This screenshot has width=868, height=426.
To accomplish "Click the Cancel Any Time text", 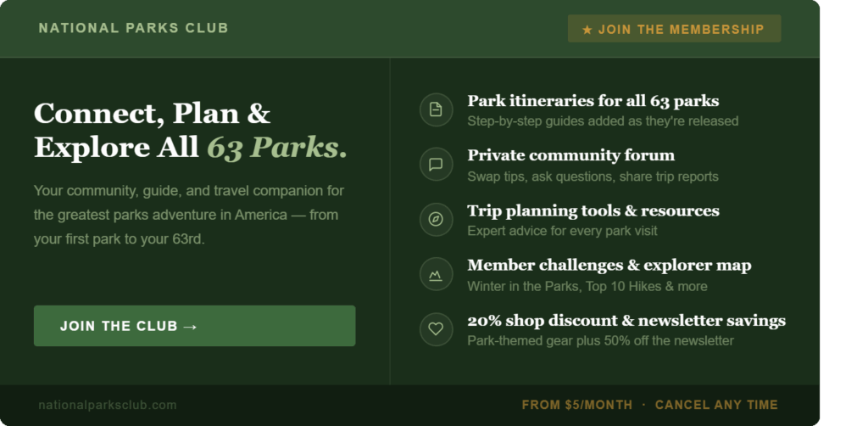I will (716, 406).
